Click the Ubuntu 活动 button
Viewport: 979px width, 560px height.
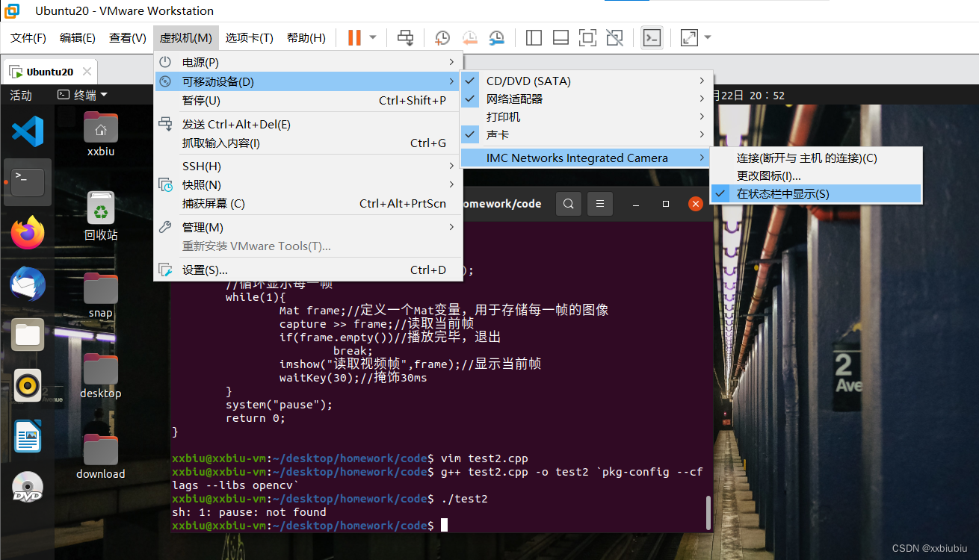pyautogui.click(x=21, y=95)
